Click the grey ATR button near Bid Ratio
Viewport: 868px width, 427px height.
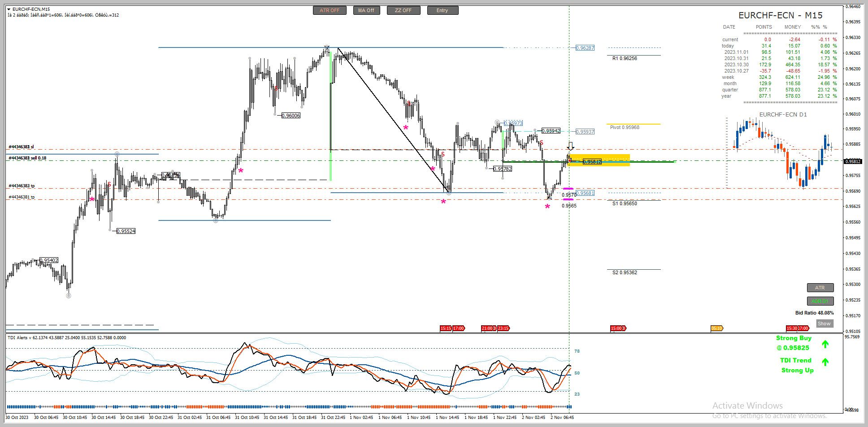pos(820,288)
